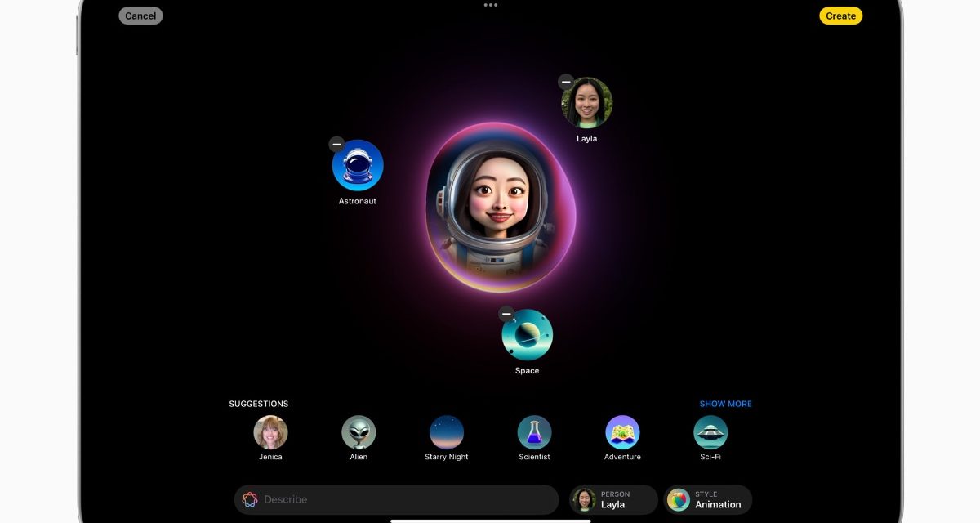Tap the Space planet concept bubble
This screenshot has height=523, width=980.
tap(528, 335)
